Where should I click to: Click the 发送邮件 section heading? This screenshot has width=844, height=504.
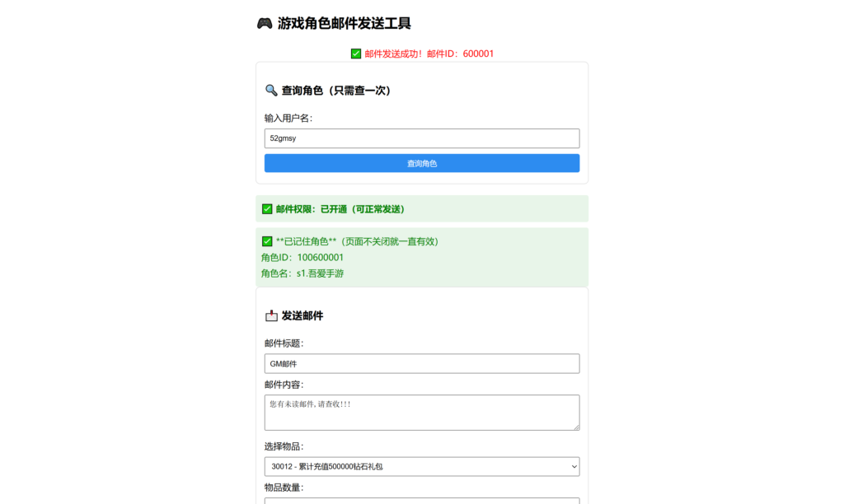(x=302, y=315)
